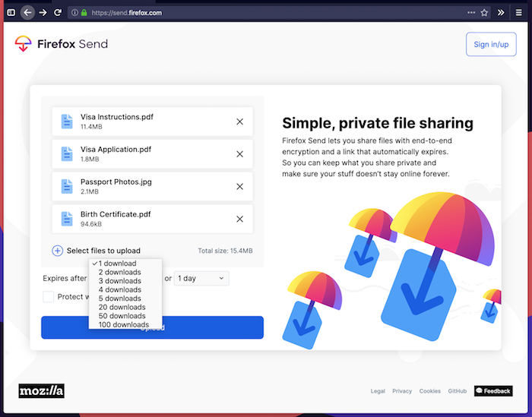532x417 pixels.
Task: Click the Passport Photos.jpg file name
Action: tap(116, 182)
